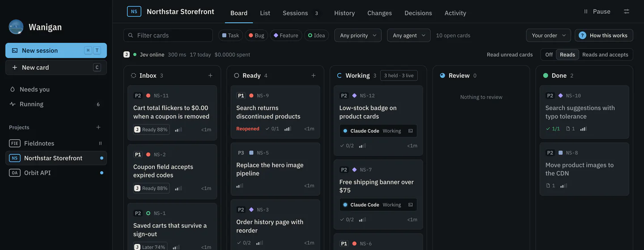Open terminal icon on NS-7 Claude Code row
This screenshot has height=250, width=644.
click(x=411, y=205)
